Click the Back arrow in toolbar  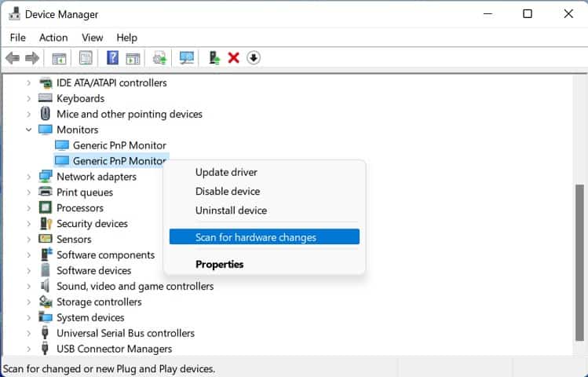(x=13, y=58)
